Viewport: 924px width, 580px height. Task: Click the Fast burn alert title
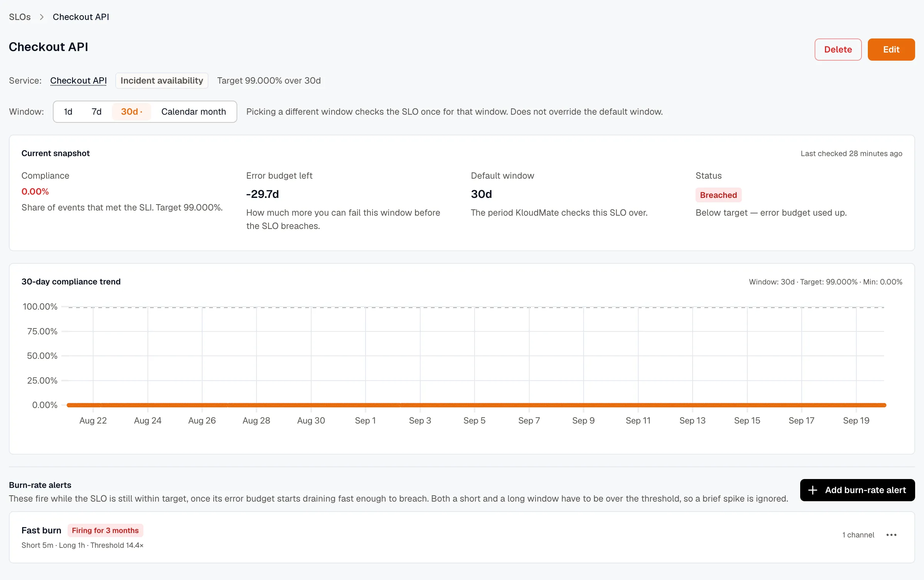point(41,530)
